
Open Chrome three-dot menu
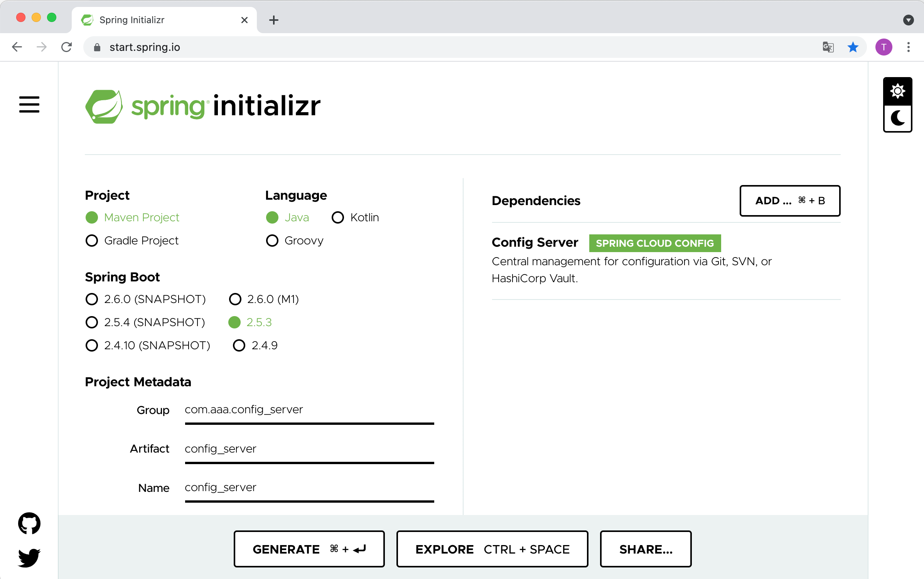(909, 47)
